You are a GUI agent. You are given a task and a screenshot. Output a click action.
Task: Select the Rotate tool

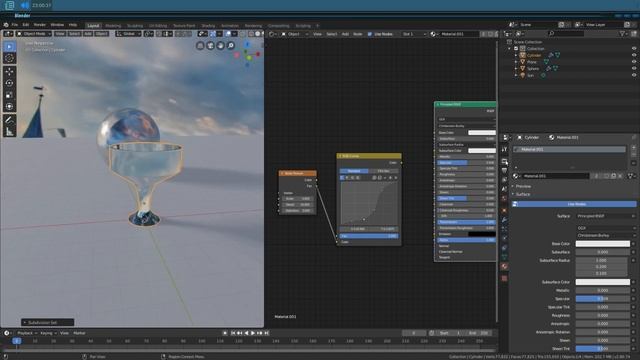click(9, 83)
